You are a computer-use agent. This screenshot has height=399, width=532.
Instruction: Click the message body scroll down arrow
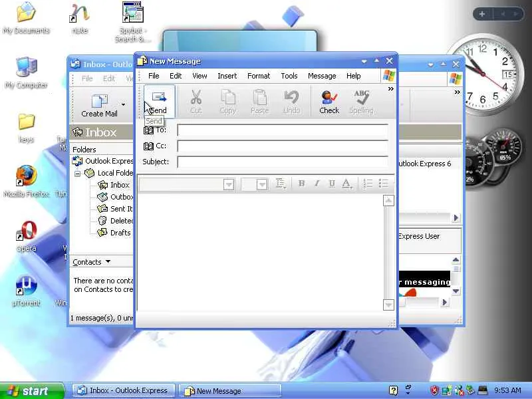[388, 305]
